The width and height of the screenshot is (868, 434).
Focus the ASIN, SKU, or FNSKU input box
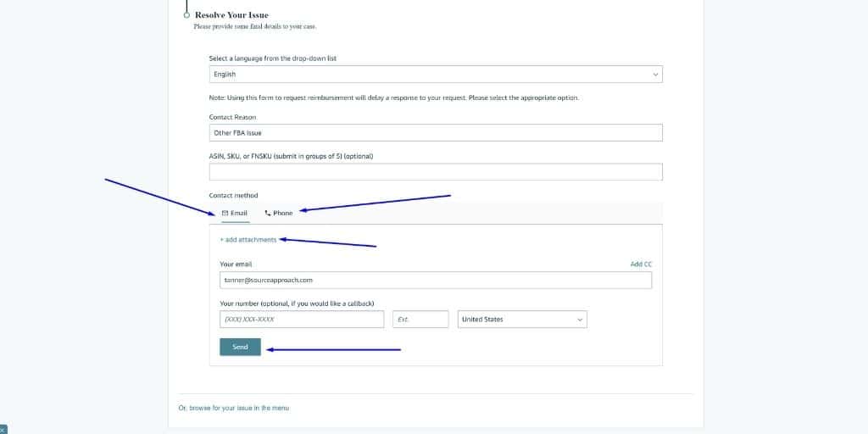point(436,171)
